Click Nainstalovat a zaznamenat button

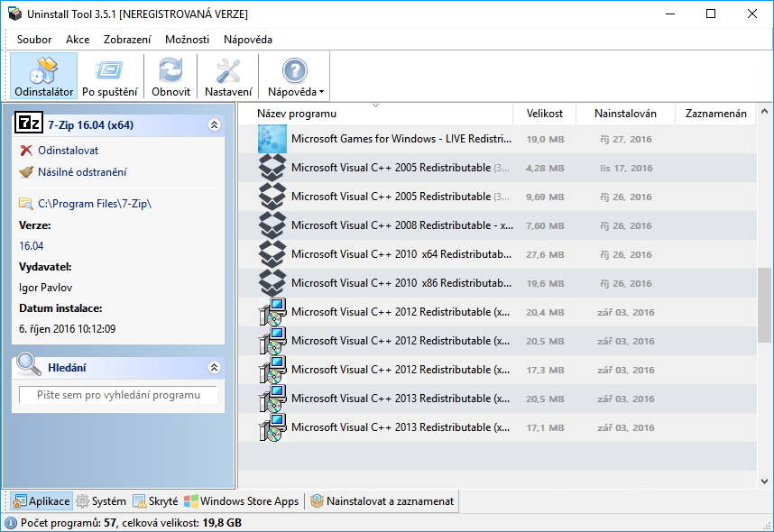(x=382, y=501)
